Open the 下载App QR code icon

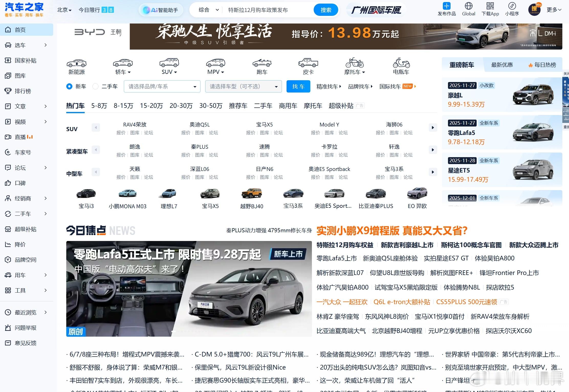(490, 6)
